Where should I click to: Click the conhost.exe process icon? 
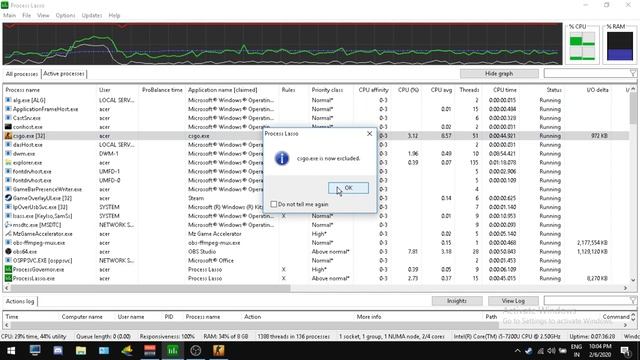pos(8,127)
